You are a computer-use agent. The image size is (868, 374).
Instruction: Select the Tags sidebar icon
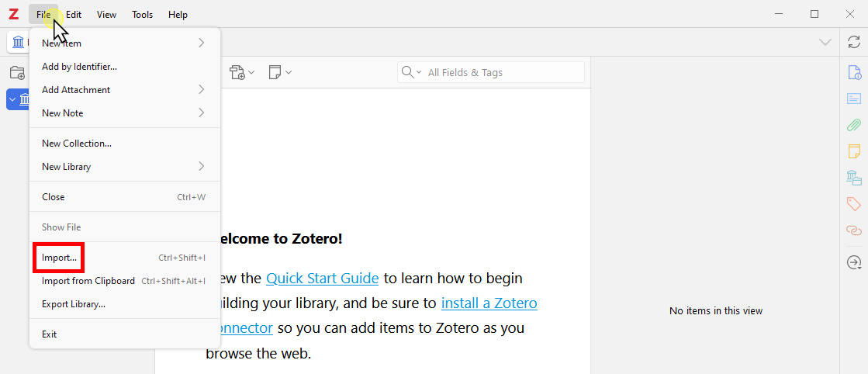[x=853, y=204]
